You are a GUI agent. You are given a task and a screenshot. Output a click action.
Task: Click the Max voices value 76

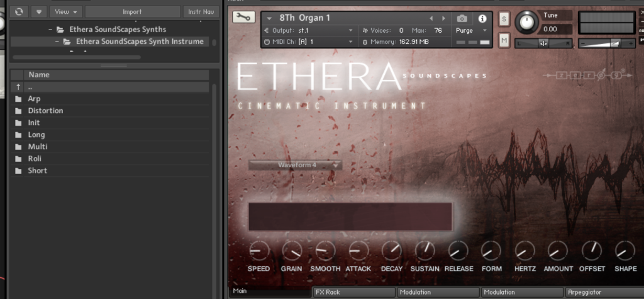coord(438,30)
